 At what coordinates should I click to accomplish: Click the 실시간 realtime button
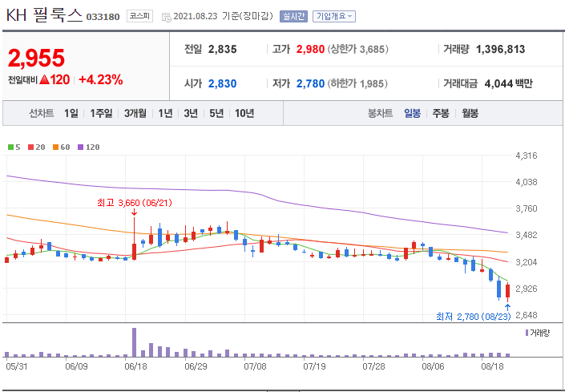[293, 16]
